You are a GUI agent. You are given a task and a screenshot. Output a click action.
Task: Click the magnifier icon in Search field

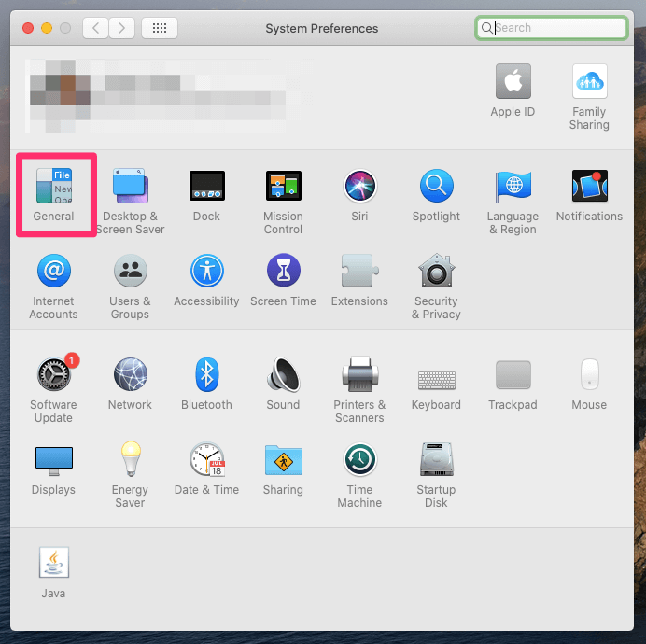coord(486,28)
